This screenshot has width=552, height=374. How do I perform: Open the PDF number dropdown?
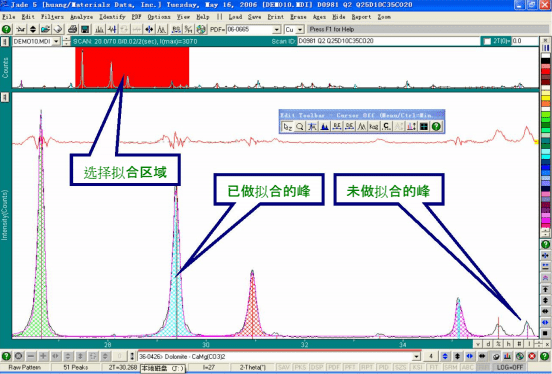pyautogui.click(x=277, y=30)
